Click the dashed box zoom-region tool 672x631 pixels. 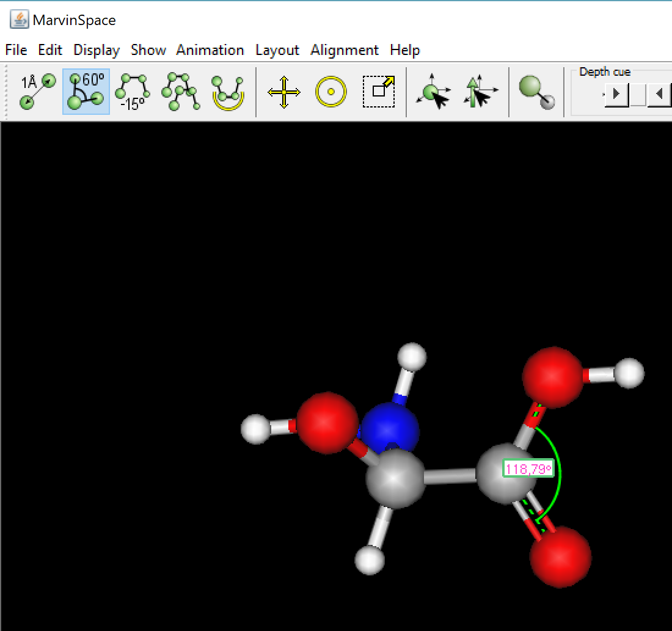pos(379,92)
